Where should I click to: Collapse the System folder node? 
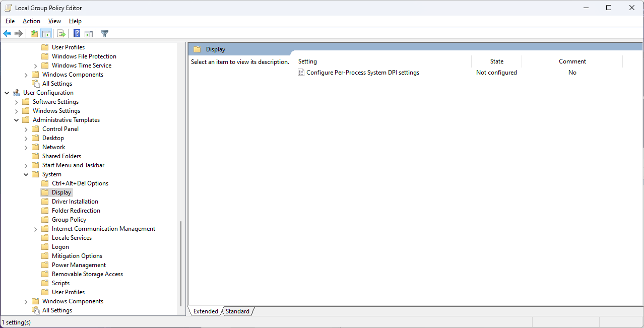pyautogui.click(x=26, y=174)
